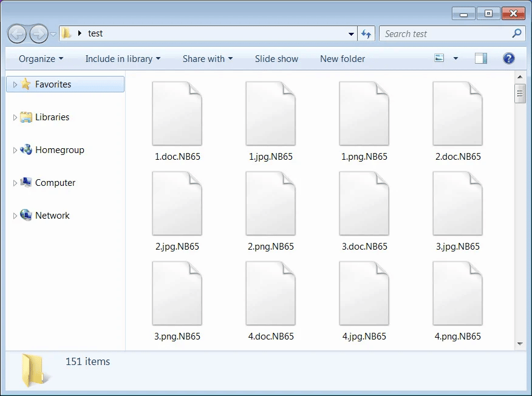Open the Organize dropdown menu
The width and height of the screenshot is (532, 396).
pos(41,59)
